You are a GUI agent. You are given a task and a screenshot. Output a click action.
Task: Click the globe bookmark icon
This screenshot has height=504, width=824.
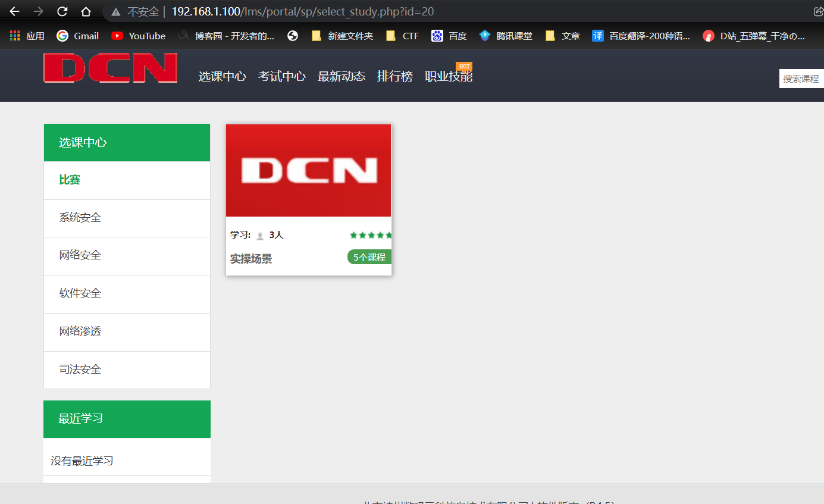292,36
